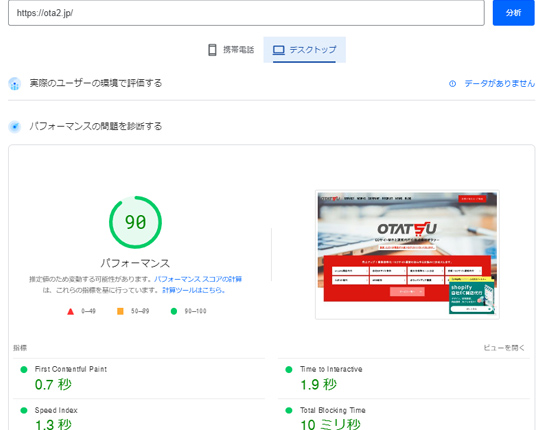This screenshot has width=540, height=430.
Task: Click the パフォーマンス heading under the gauge
Action: point(135,263)
